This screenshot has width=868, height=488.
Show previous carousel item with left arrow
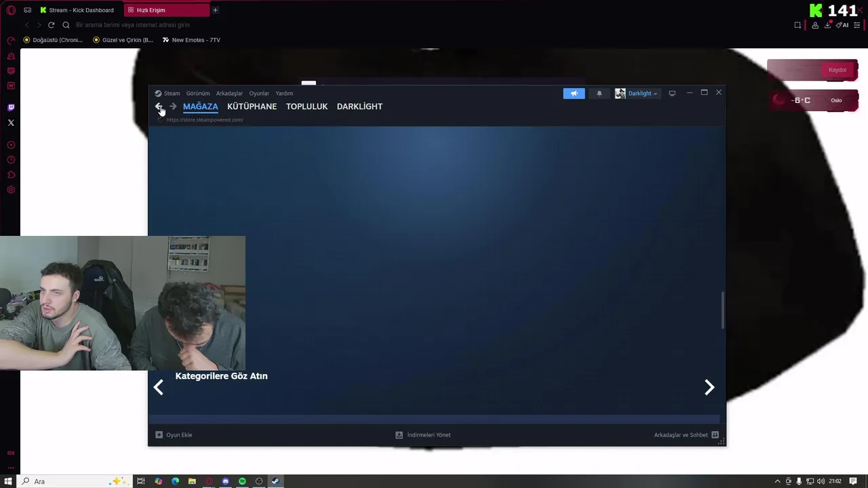click(x=158, y=387)
